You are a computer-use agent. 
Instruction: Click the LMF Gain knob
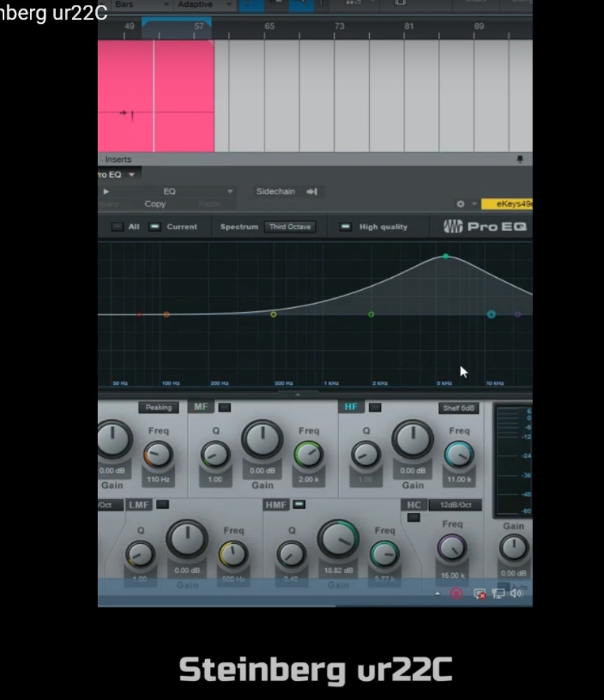tap(187, 539)
